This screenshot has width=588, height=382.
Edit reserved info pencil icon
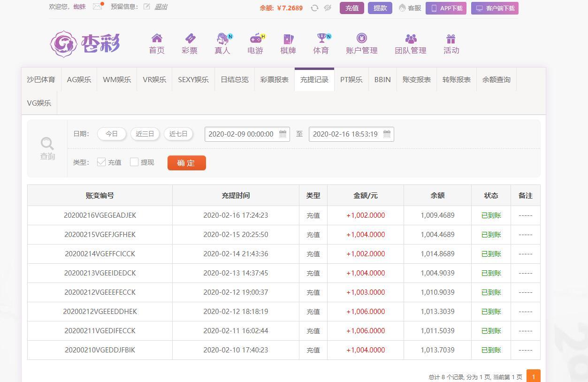click(147, 7)
